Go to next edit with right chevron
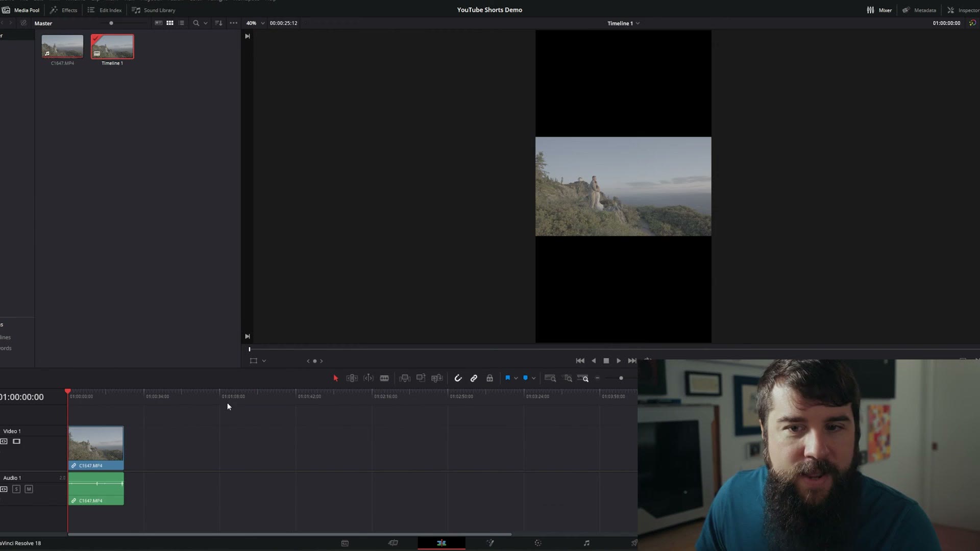 321,361
